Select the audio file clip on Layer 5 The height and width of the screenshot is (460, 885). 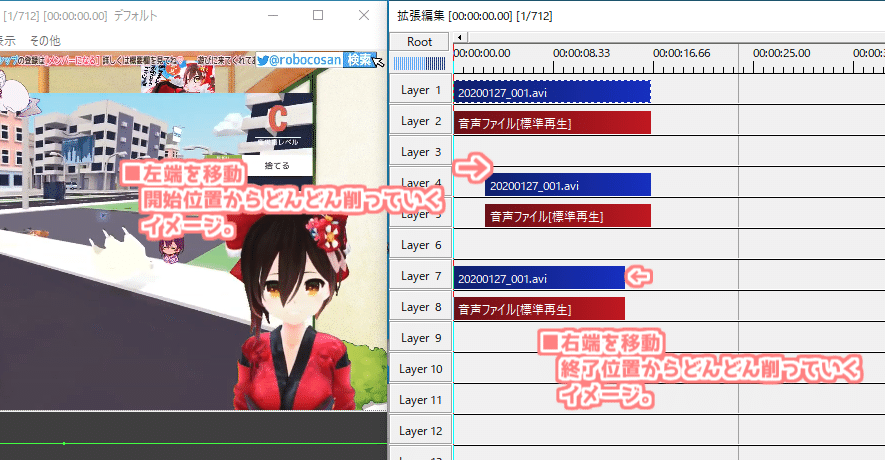(x=568, y=216)
